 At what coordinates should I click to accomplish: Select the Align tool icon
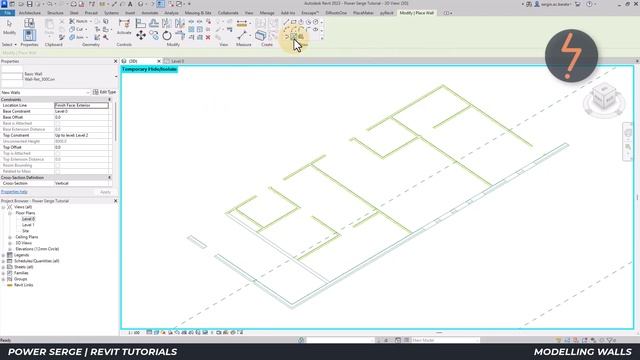coord(140,23)
